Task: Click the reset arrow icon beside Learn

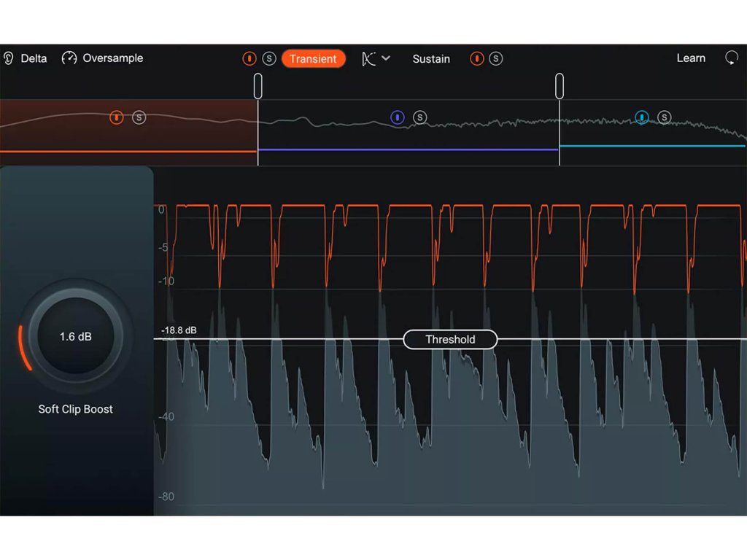Action: [731, 58]
